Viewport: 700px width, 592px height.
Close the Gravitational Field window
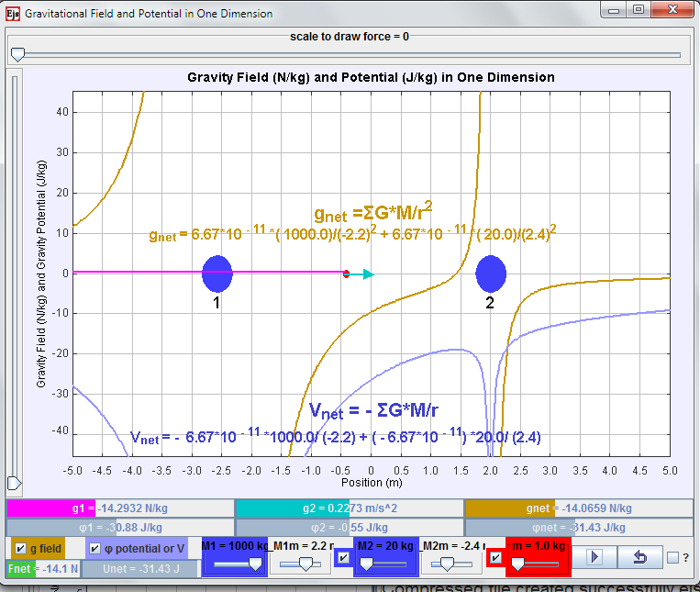[x=672, y=10]
